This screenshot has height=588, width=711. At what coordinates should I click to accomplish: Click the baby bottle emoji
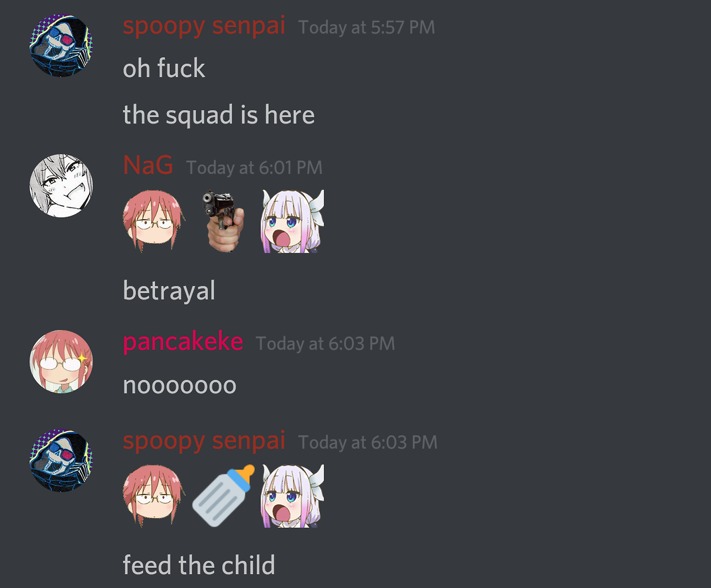click(x=223, y=496)
